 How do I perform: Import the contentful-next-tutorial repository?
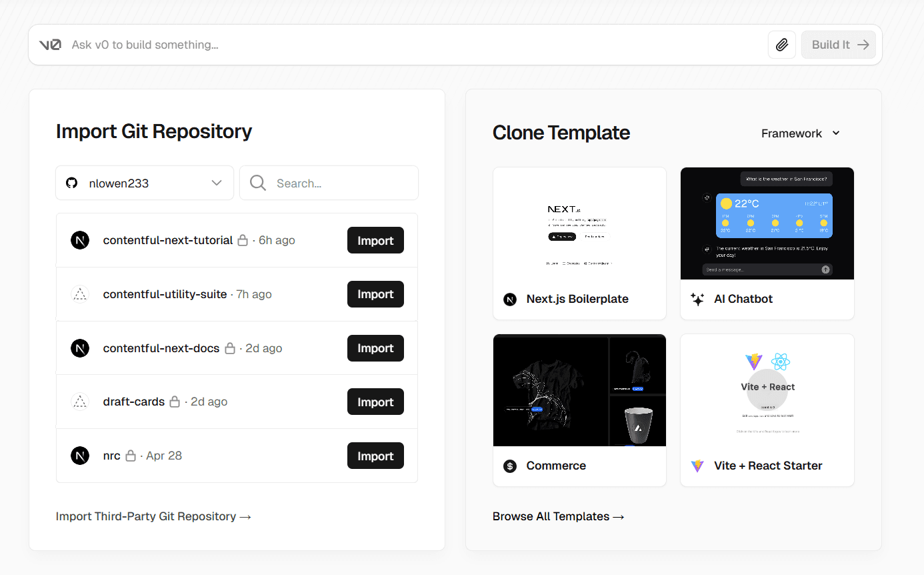coord(375,240)
